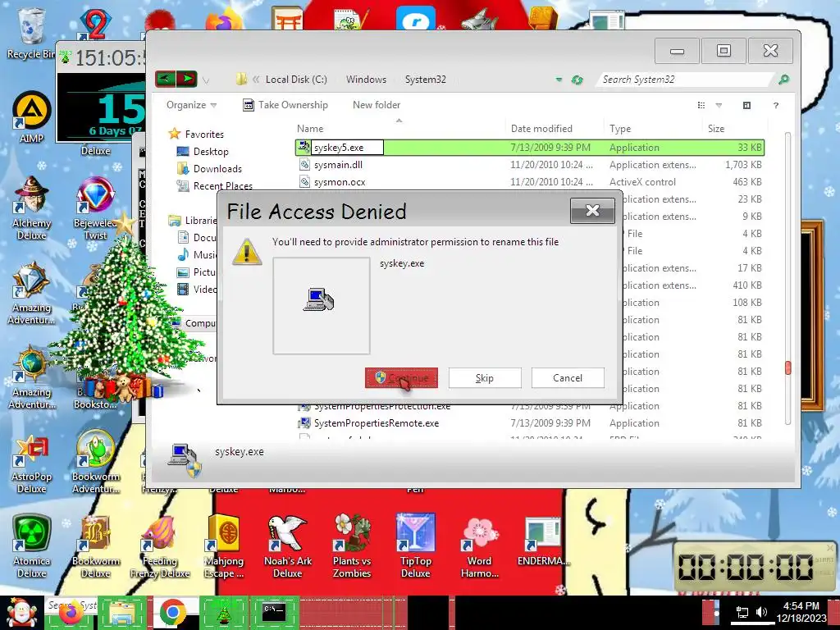Toggle the preview pane icon

coord(746,106)
